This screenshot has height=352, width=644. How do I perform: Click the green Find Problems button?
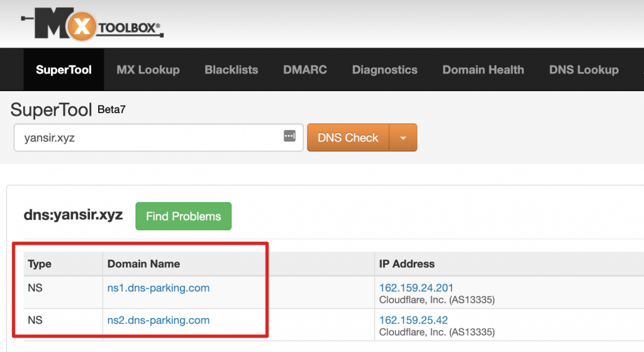[184, 216]
